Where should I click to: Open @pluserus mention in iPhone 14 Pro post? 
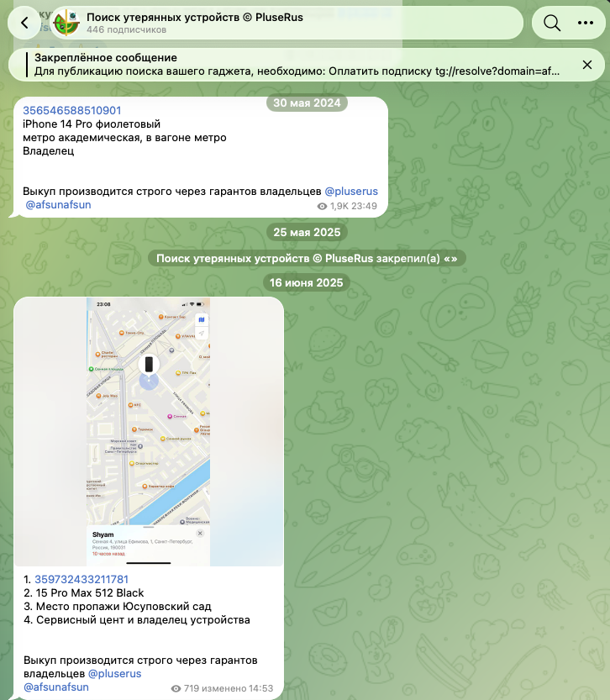tap(351, 191)
